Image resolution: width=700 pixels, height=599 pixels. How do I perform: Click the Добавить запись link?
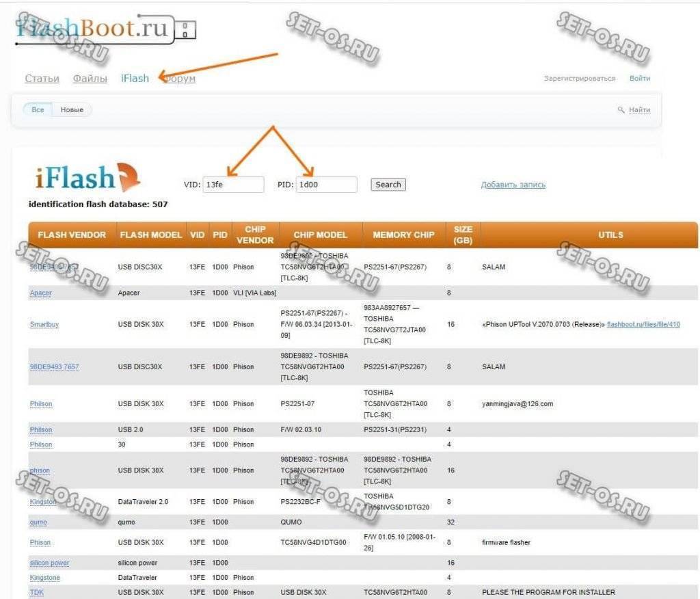tap(513, 185)
